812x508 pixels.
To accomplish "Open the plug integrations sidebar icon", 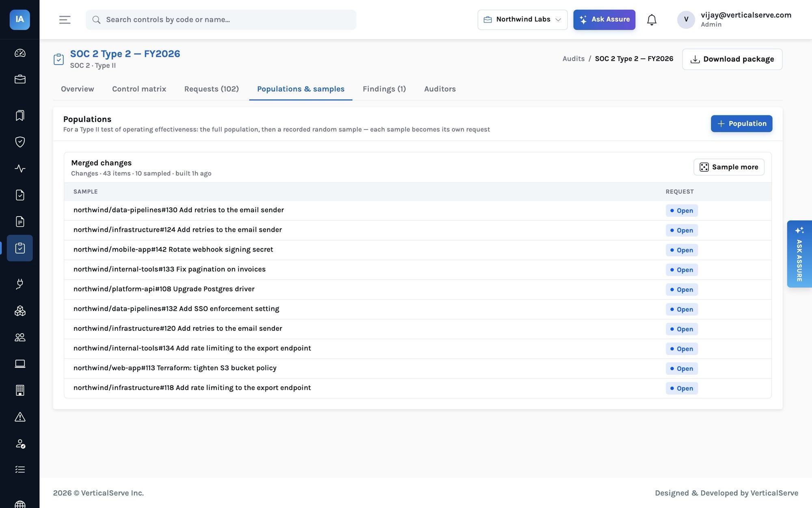I will point(20,284).
